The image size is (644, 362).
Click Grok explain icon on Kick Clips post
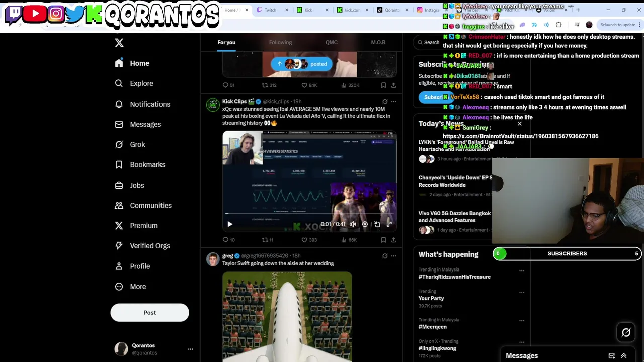tap(385, 102)
